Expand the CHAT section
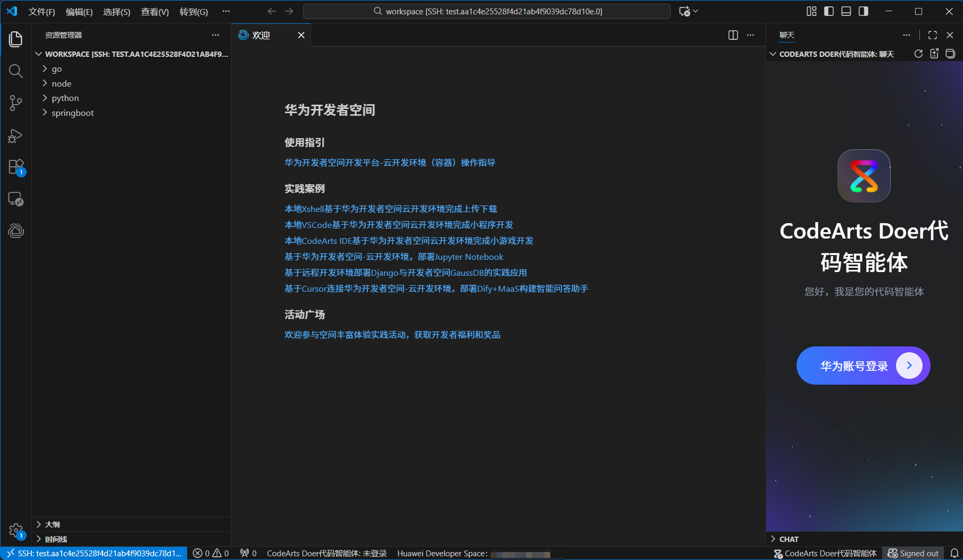The height and width of the screenshot is (560, 963). [864, 539]
